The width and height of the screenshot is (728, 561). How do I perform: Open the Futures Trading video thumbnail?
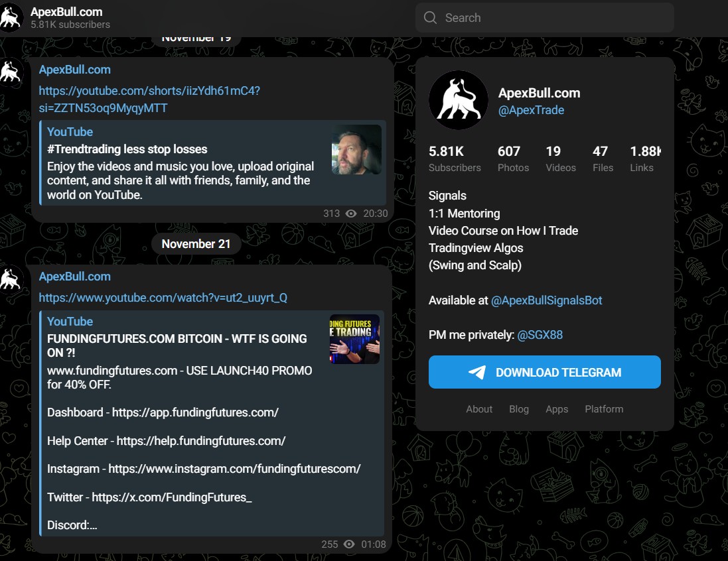(355, 340)
